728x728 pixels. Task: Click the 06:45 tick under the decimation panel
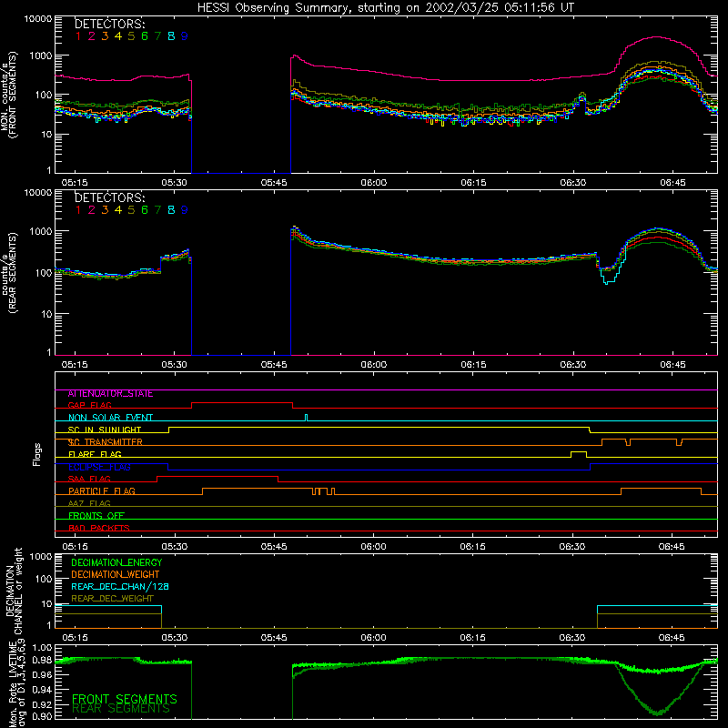click(672, 638)
